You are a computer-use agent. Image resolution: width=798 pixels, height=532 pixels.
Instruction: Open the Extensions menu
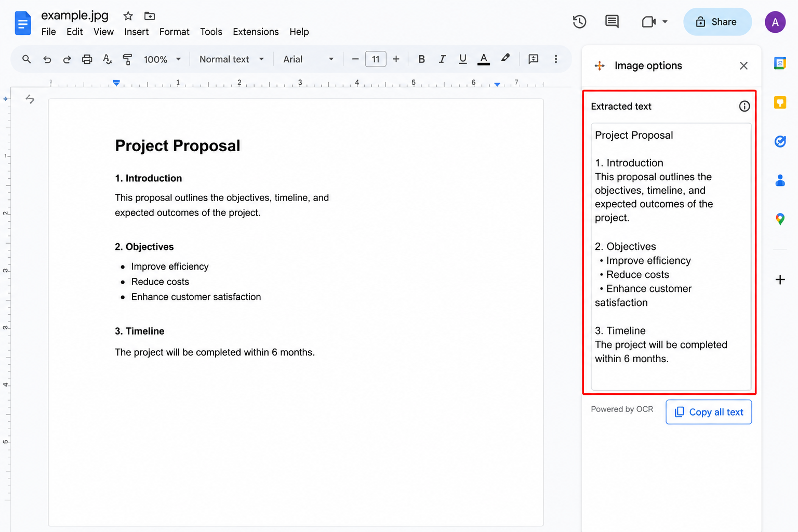[x=256, y=32]
